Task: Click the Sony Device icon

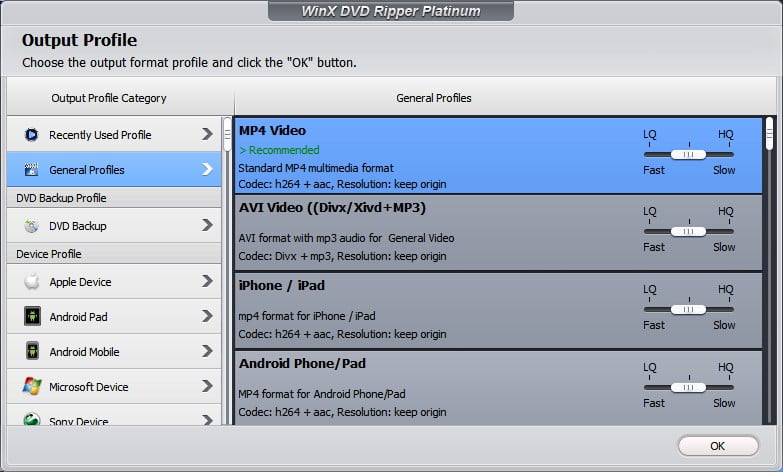Action: [x=31, y=421]
